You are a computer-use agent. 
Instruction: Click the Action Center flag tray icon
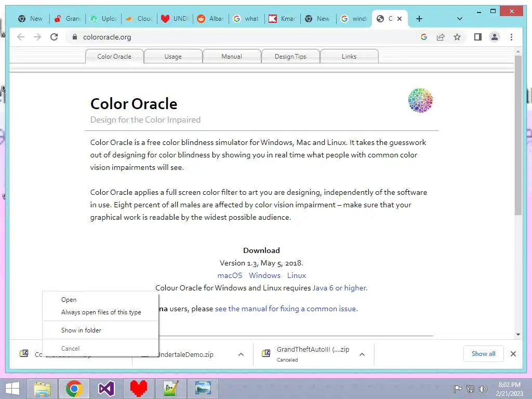[458, 389]
